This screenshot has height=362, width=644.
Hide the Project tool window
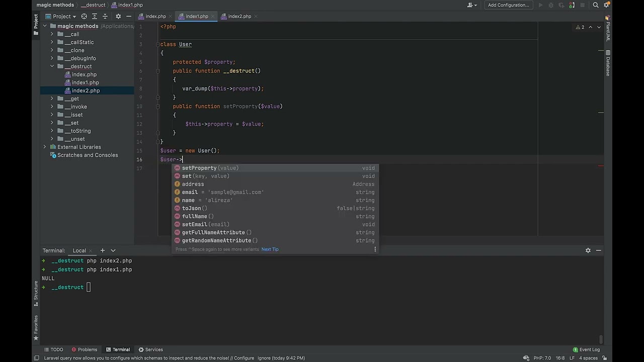[x=129, y=16]
